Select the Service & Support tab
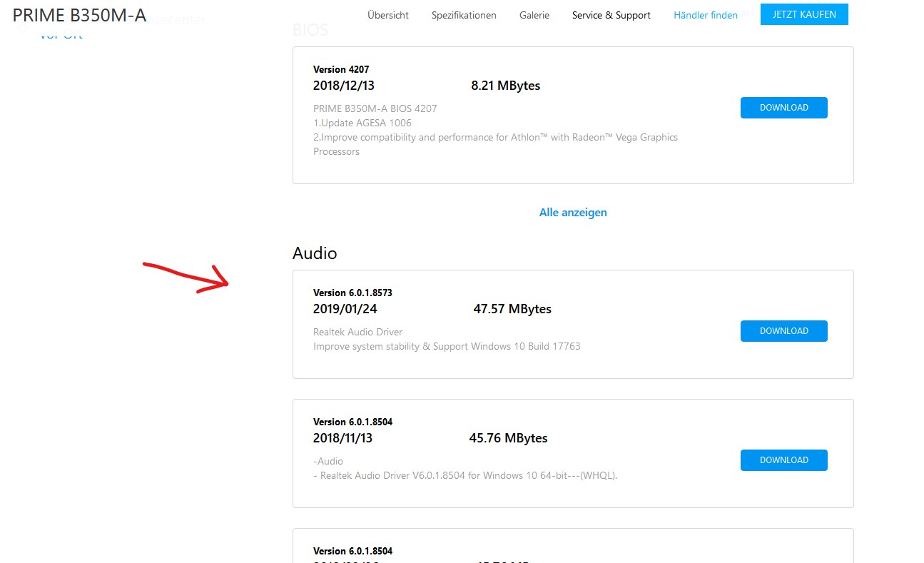The width and height of the screenshot is (924, 563). pos(611,15)
